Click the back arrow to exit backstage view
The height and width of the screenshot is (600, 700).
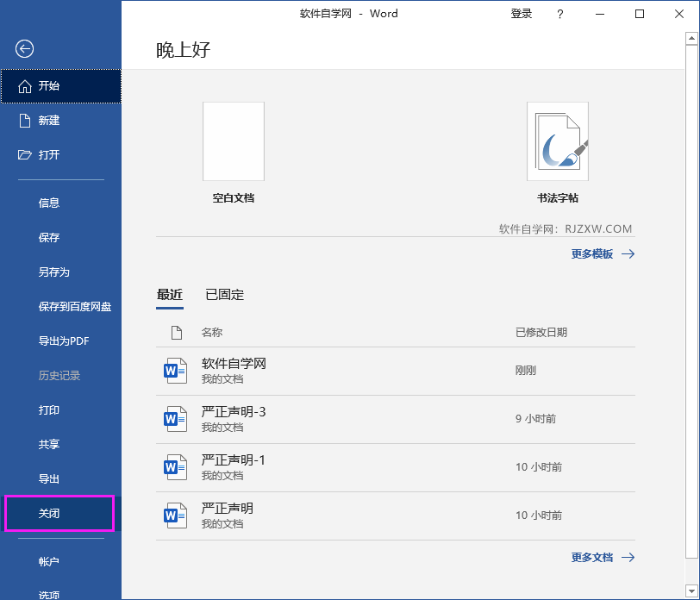(23, 49)
